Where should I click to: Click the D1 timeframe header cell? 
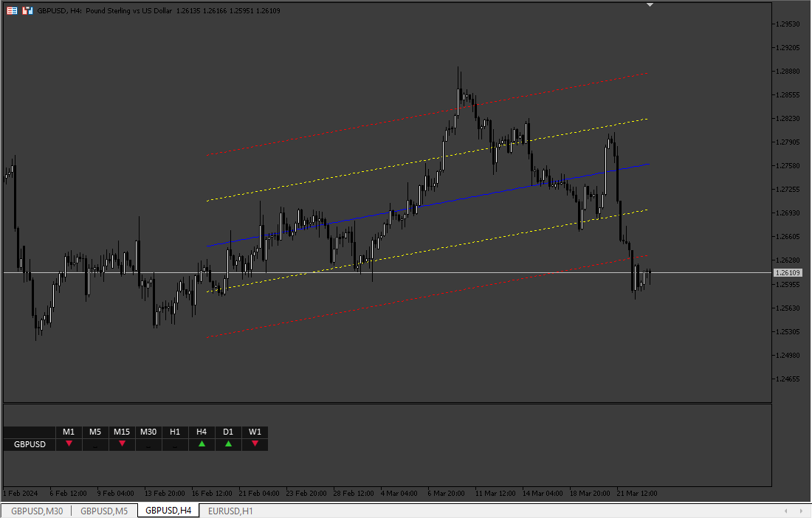(228, 432)
